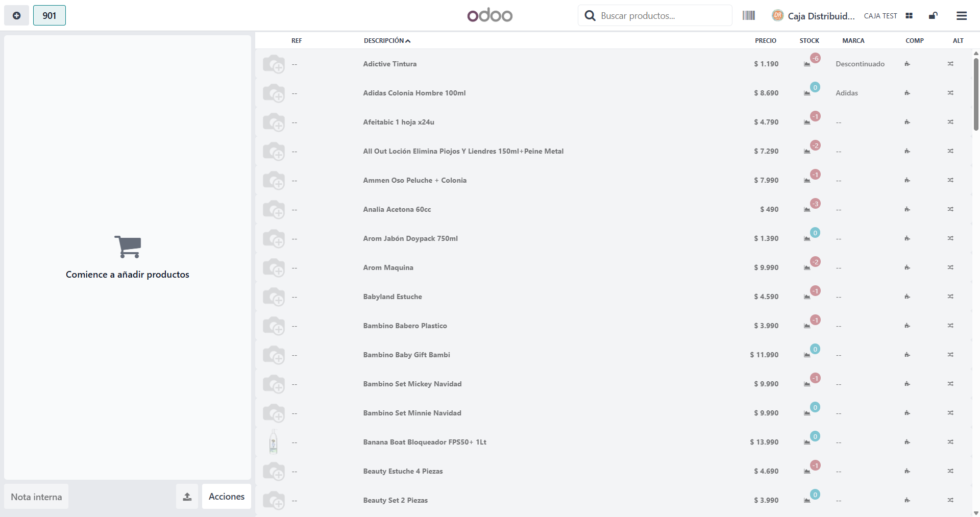
Task: Click the upload arrow icon button
Action: tap(187, 497)
